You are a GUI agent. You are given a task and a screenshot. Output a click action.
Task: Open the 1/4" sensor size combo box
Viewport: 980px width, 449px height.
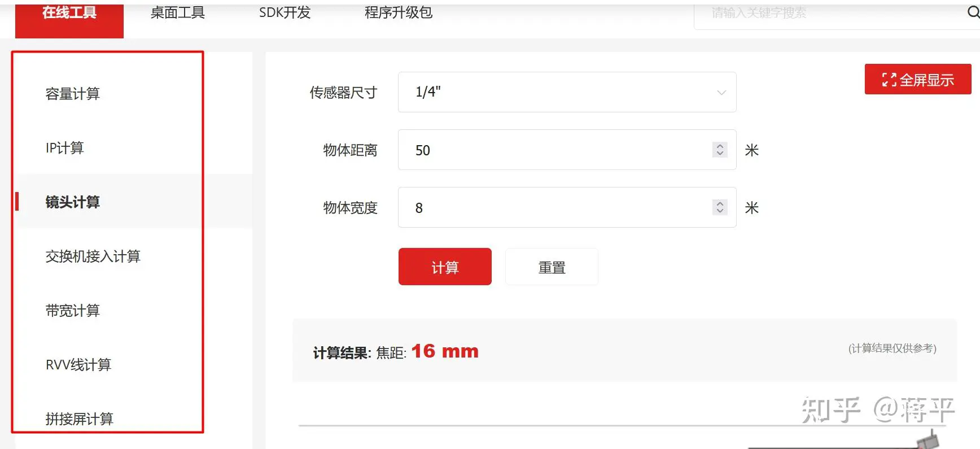(567, 92)
